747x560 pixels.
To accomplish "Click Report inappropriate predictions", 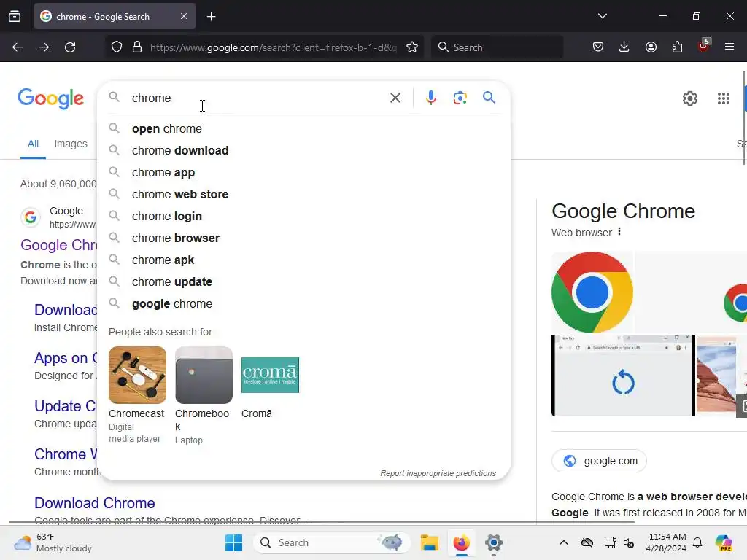I will (x=438, y=473).
